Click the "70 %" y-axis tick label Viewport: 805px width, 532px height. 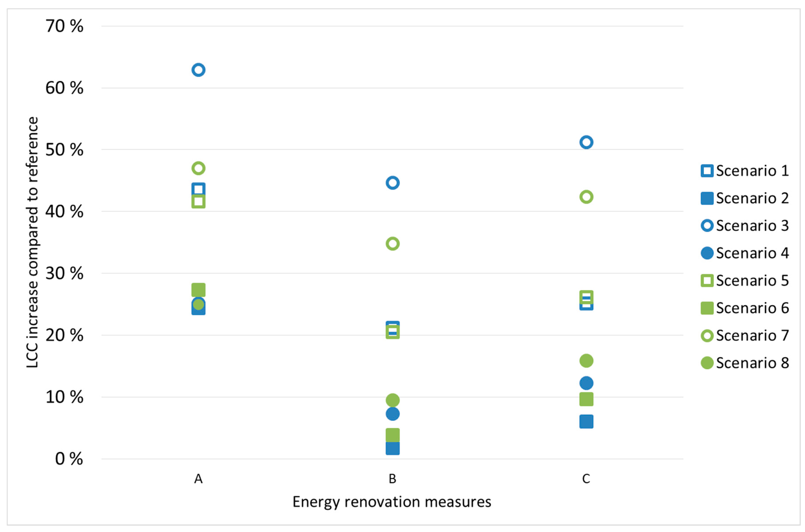click(64, 26)
